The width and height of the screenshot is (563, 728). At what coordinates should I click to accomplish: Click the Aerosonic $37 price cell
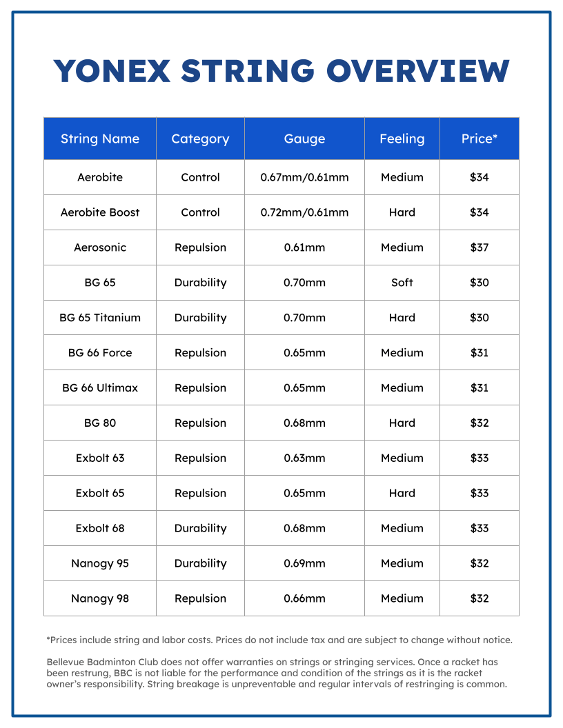(x=480, y=247)
